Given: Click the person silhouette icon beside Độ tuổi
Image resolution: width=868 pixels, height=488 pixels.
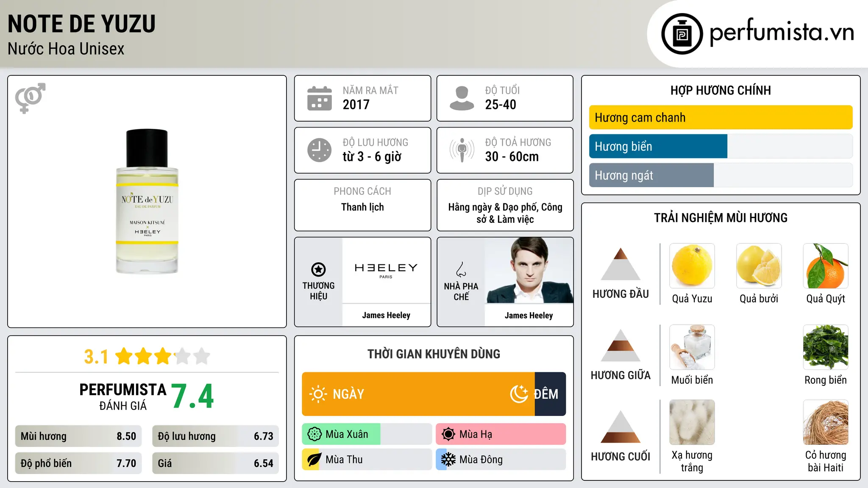Looking at the screenshot, I should pyautogui.click(x=462, y=98).
